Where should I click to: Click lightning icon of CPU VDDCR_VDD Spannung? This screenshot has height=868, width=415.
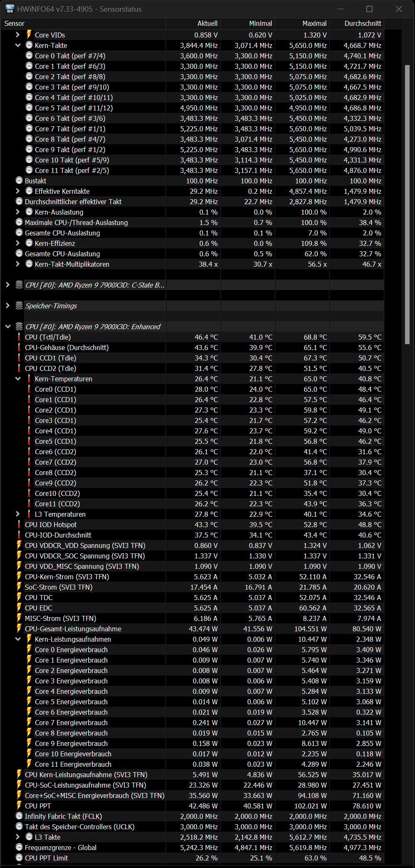(x=19, y=545)
